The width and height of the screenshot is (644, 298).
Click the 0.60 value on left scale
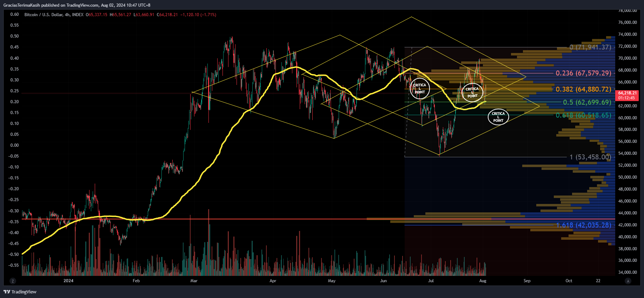[14, 14]
